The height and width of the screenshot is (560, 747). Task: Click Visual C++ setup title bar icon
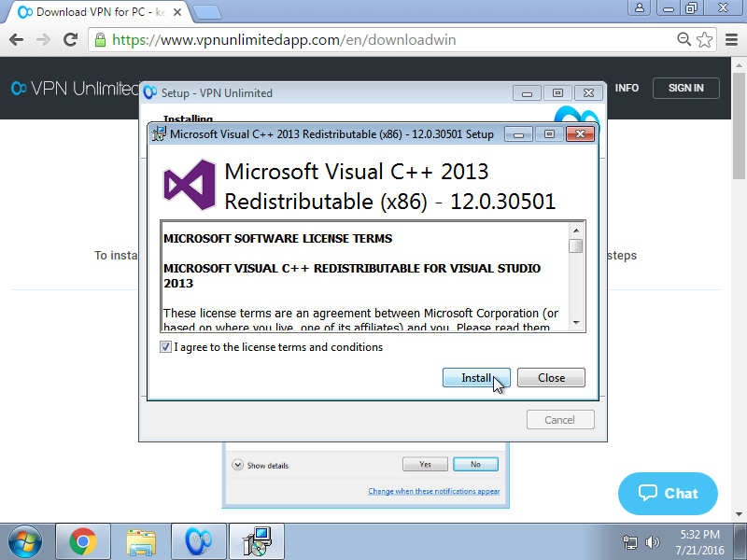click(x=159, y=133)
